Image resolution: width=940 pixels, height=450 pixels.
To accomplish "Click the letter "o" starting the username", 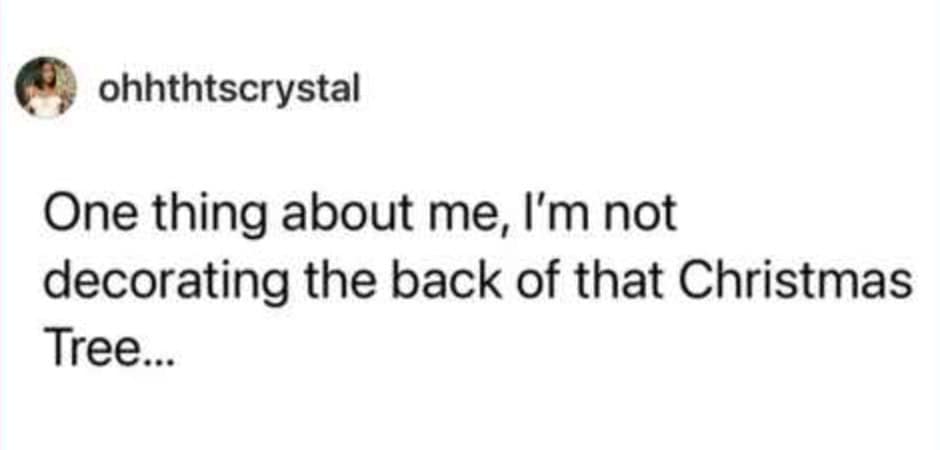I will coord(108,90).
